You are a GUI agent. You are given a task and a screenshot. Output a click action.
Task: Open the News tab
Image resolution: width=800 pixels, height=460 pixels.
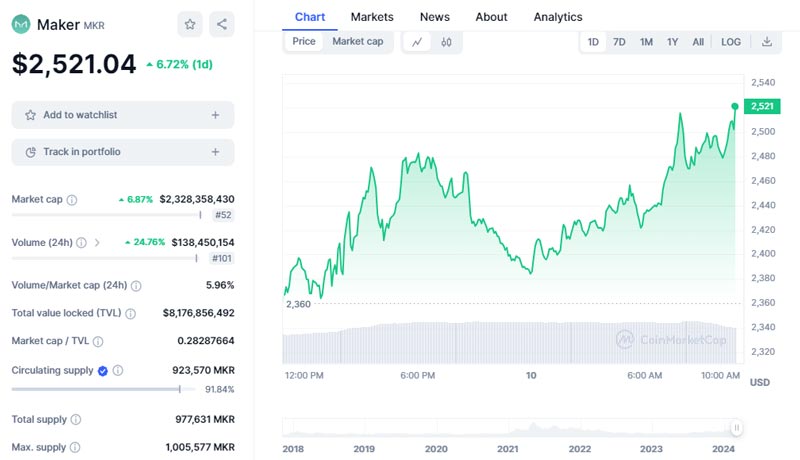pyautogui.click(x=435, y=17)
